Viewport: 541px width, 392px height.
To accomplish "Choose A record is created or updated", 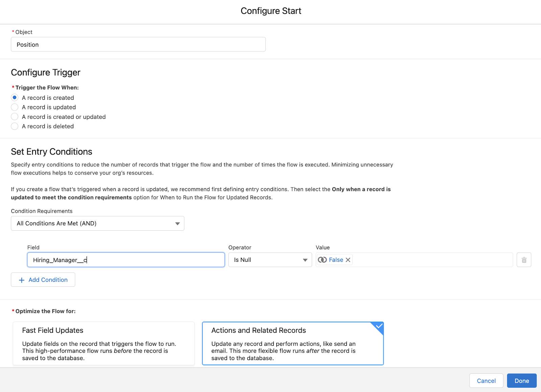I will pyautogui.click(x=15, y=117).
